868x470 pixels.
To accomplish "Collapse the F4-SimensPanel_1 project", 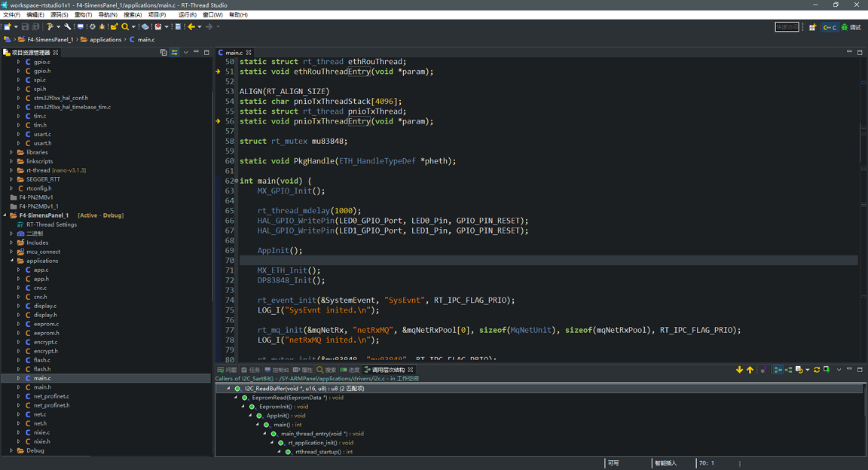I will click(5, 215).
